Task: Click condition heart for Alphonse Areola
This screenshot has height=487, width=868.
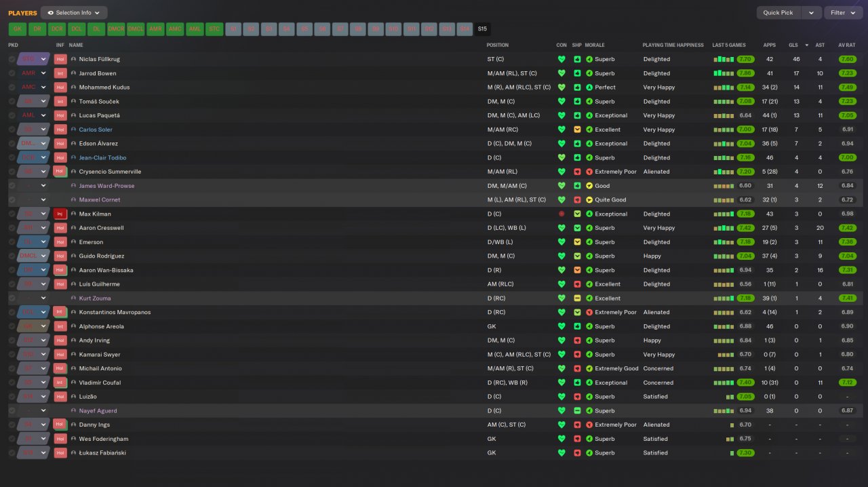Action: click(561, 326)
